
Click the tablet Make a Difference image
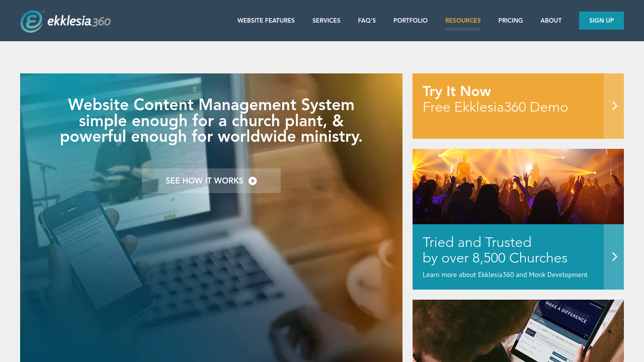[x=518, y=331]
